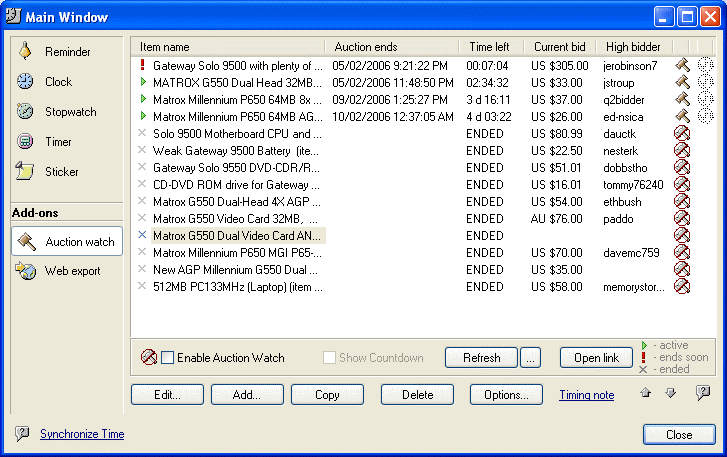Image resolution: width=727 pixels, height=457 pixels.
Task: Click the crossed gavel icon on memorystor row
Action: click(x=682, y=286)
